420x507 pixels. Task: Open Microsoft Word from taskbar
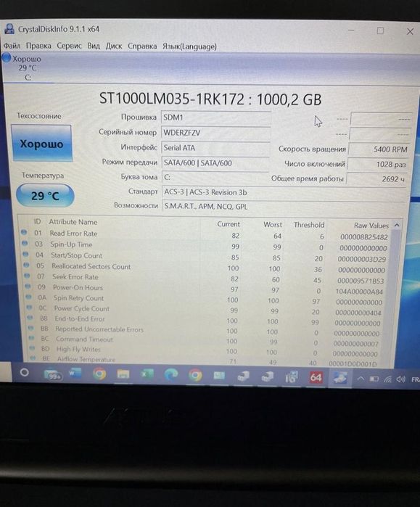click(x=75, y=374)
